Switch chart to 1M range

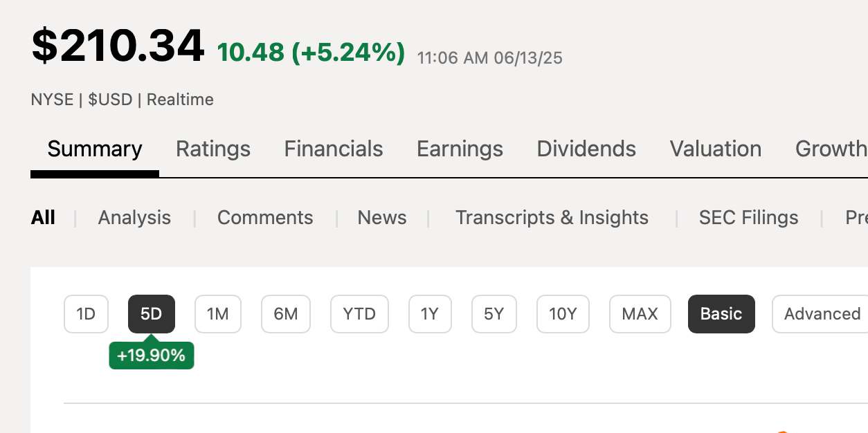[x=218, y=314]
